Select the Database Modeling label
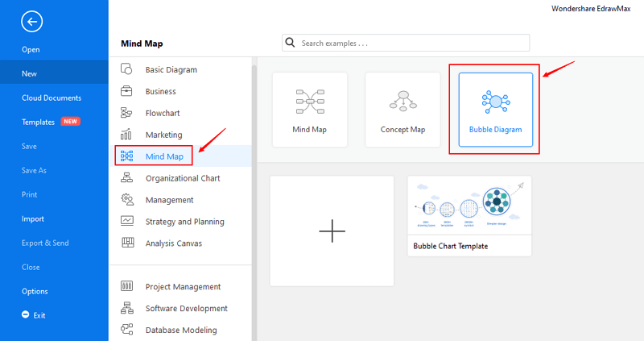The width and height of the screenshot is (644, 341). [181, 330]
